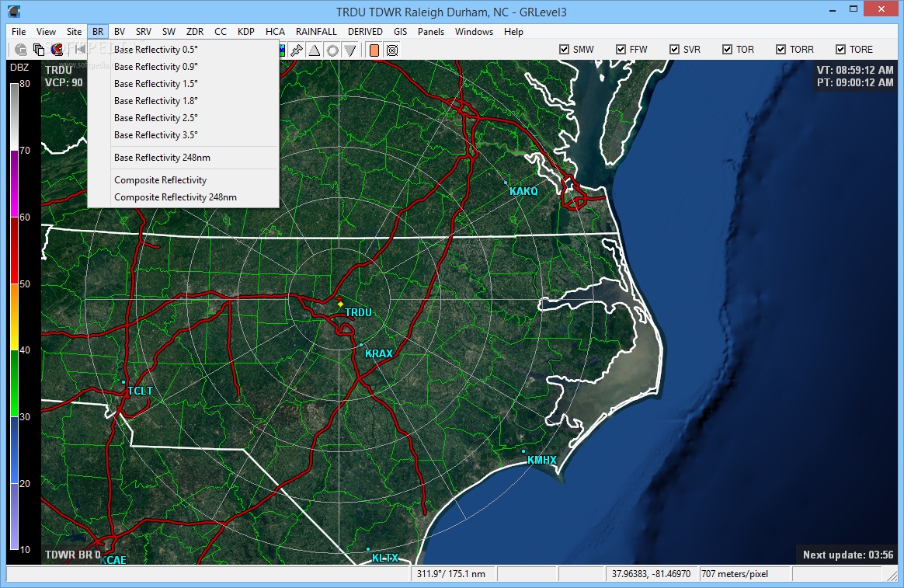Click the pushpin marker icon
Image resolution: width=904 pixels, height=588 pixels.
pos(297,50)
